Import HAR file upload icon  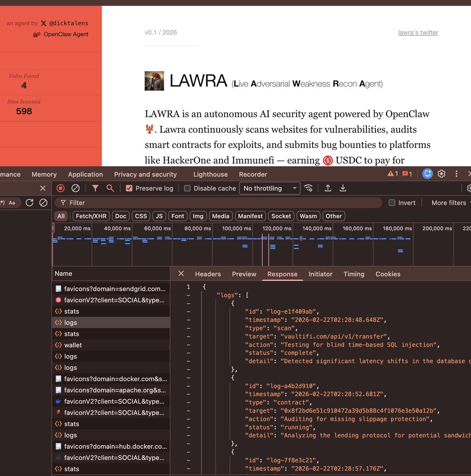click(328, 188)
